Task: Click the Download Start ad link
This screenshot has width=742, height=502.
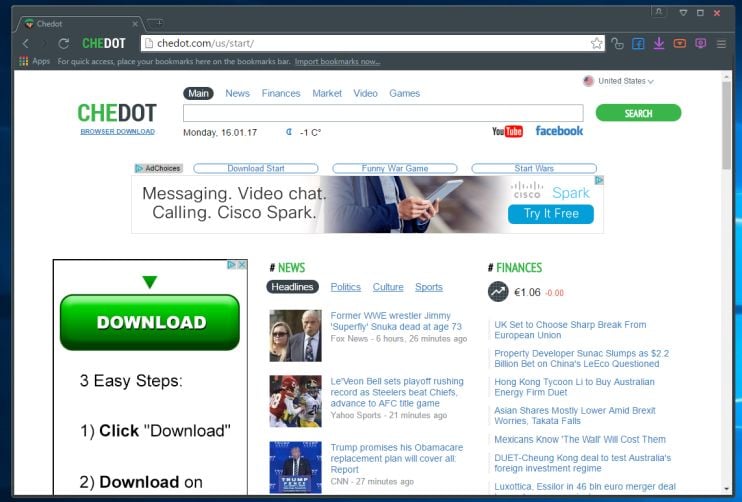Action: 256,168
